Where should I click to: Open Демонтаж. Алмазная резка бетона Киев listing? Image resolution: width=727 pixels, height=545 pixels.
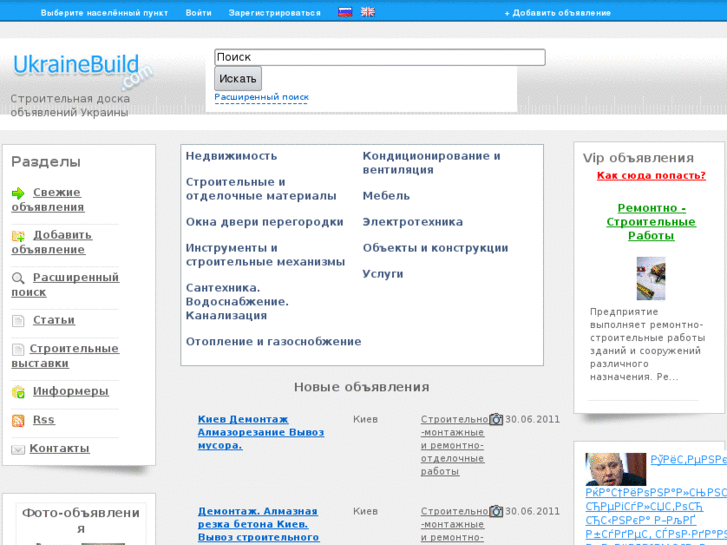pos(258,524)
